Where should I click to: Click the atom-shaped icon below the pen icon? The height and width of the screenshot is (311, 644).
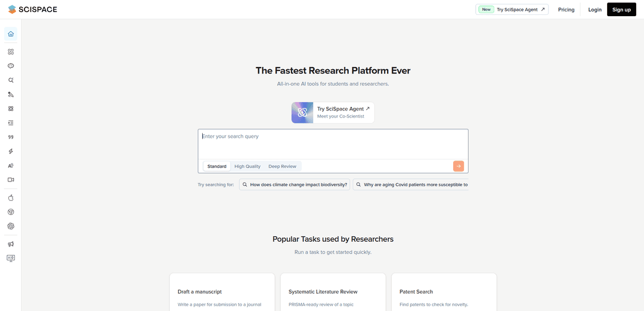pos(11,109)
